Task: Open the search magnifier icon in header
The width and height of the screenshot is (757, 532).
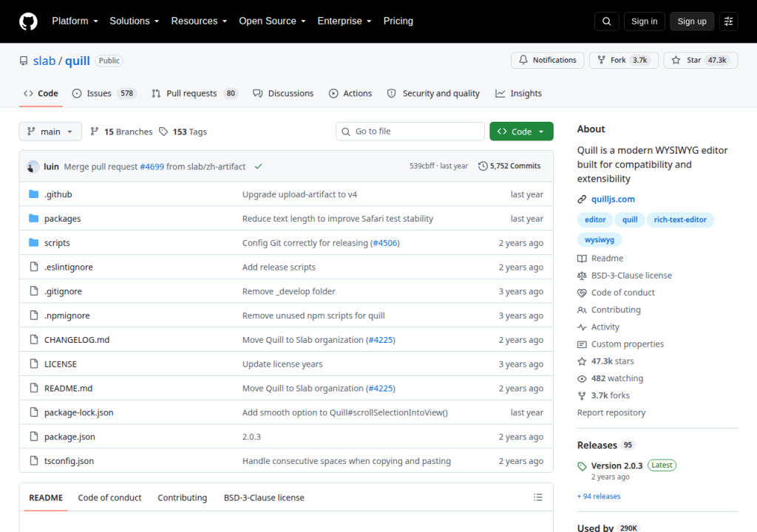Action: 606,21
